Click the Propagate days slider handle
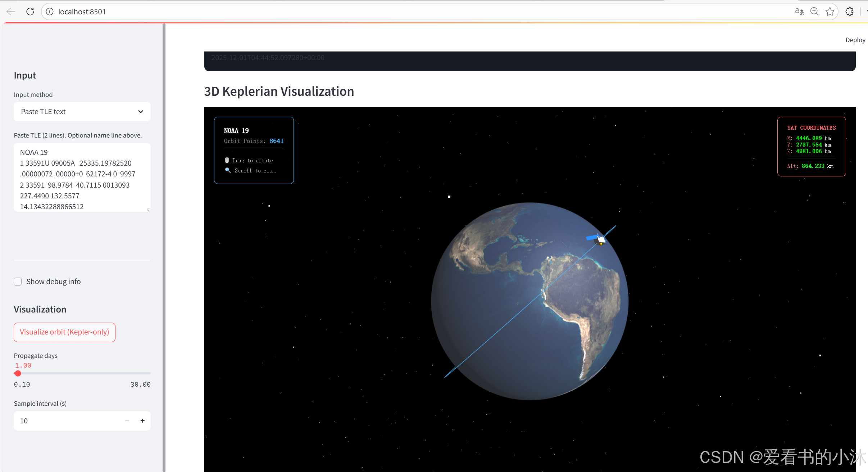The height and width of the screenshot is (472, 868). tap(18, 373)
